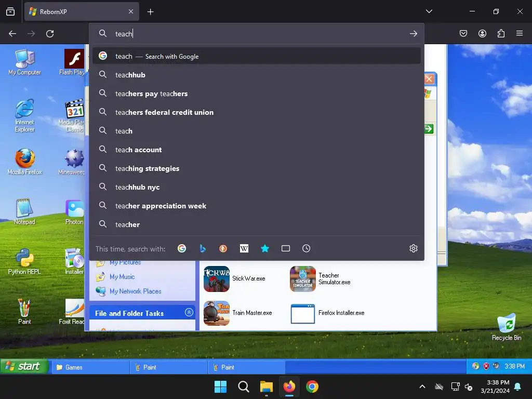Search in History clock icon
The width and height of the screenshot is (532, 399).
[306, 248]
